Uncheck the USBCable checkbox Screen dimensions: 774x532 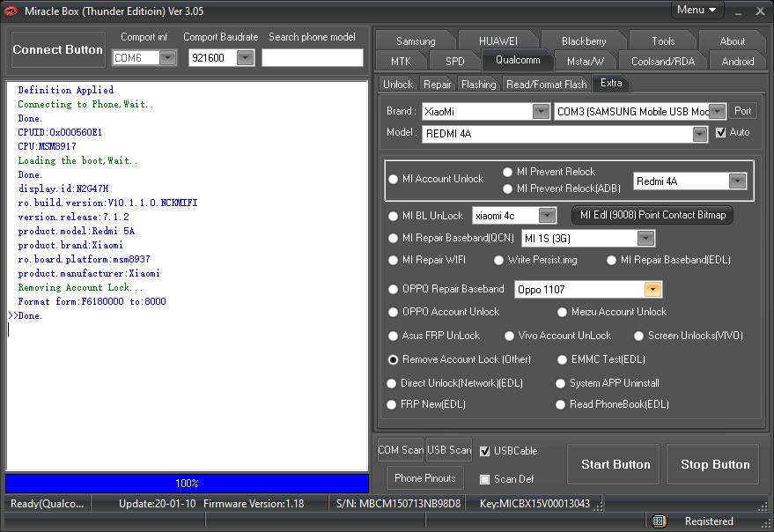484,451
